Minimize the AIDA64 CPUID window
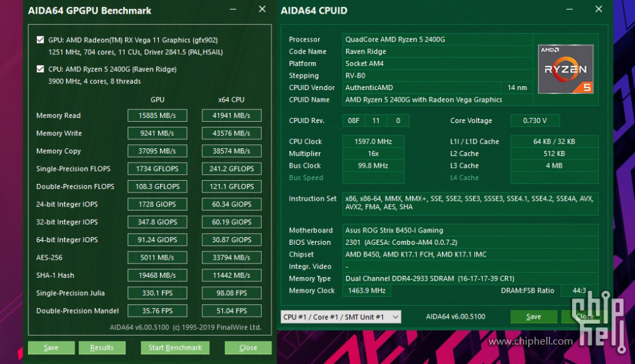This screenshot has width=635, height=364. pyautogui.click(x=570, y=9)
